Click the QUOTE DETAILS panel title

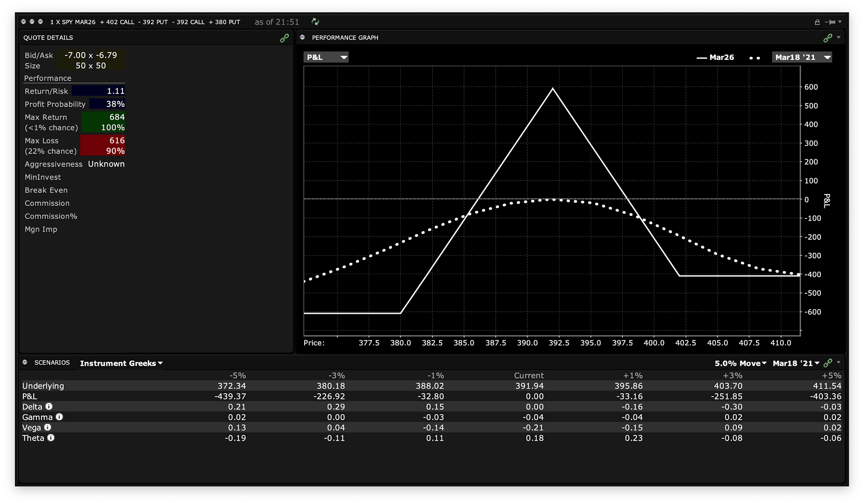pos(48,38)
